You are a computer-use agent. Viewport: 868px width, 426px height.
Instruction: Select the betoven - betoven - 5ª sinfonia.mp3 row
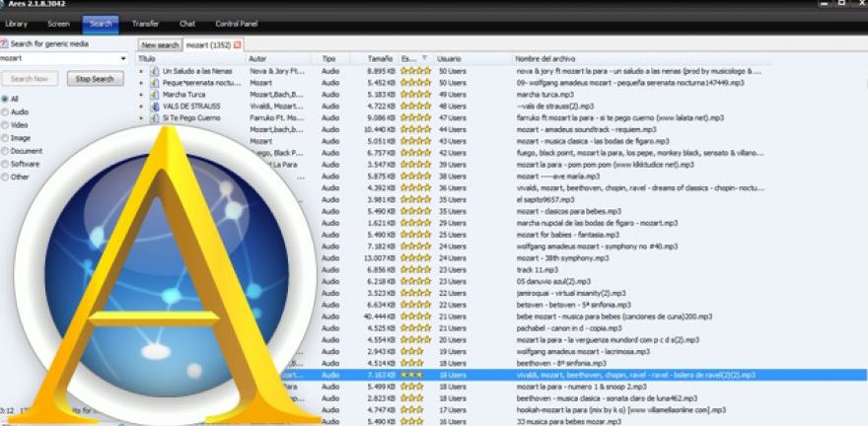coord(573,305)
